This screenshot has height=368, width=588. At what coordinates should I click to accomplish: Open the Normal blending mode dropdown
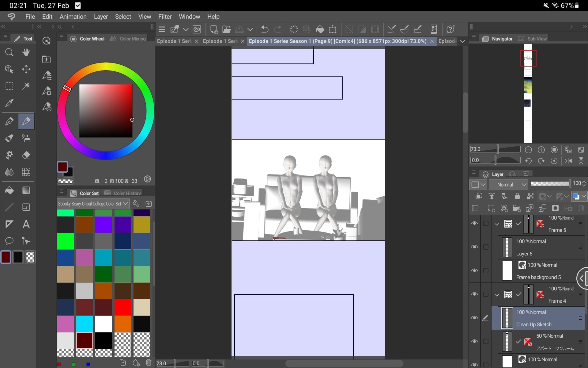pos(508,185)
